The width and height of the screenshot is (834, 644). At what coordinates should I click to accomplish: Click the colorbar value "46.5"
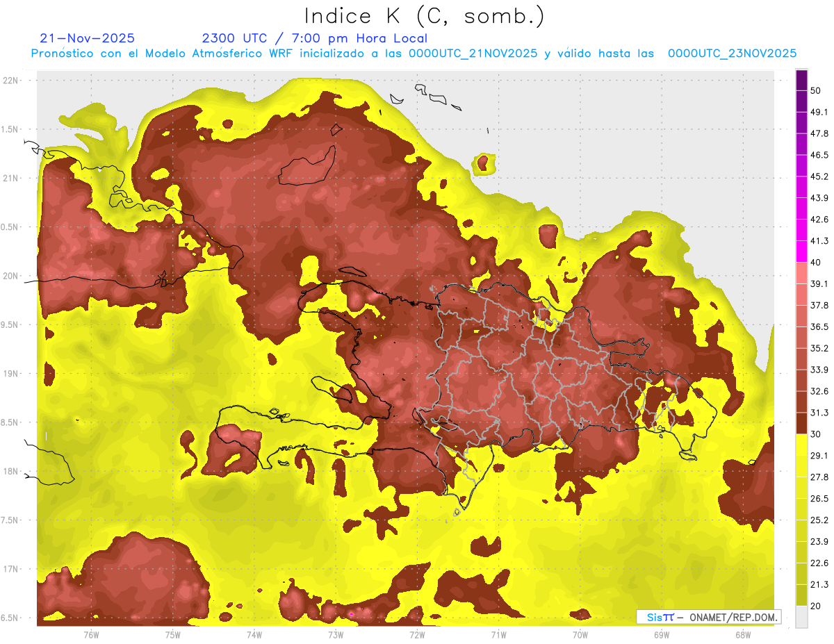click(819, 155)
